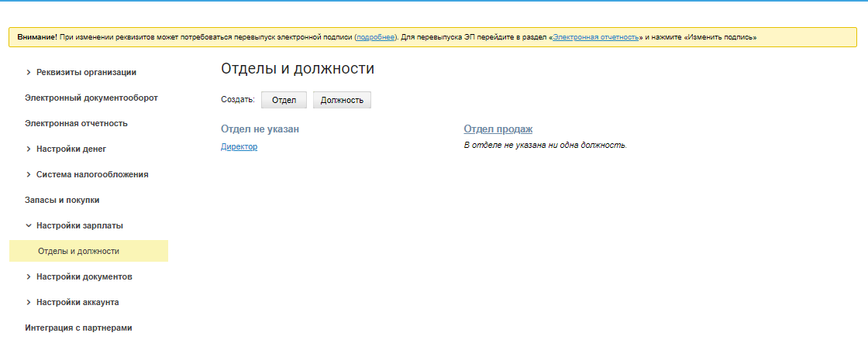Expand Настройки денег chevron

[x=28, y=149]
